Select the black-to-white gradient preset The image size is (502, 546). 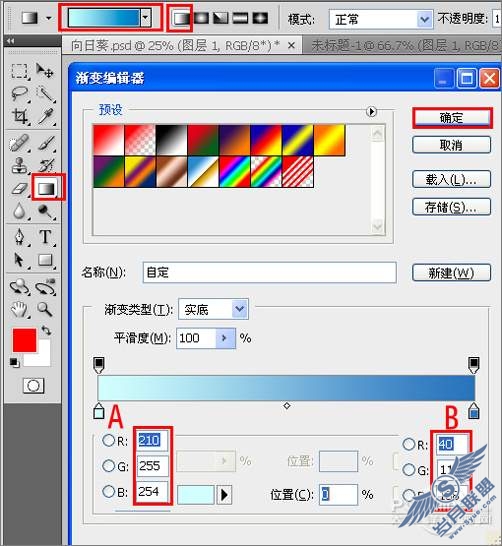[172, 140]
